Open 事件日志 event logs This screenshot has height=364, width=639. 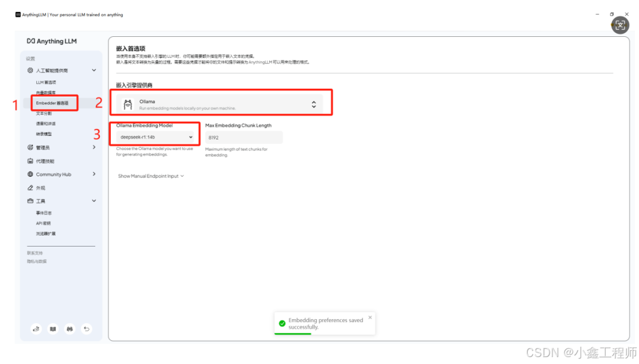coord(44,213)
